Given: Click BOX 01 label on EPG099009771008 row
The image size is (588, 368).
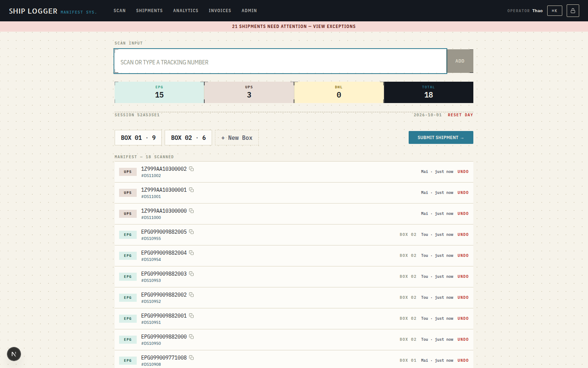Looking at the screenshot, I should 408,360.
